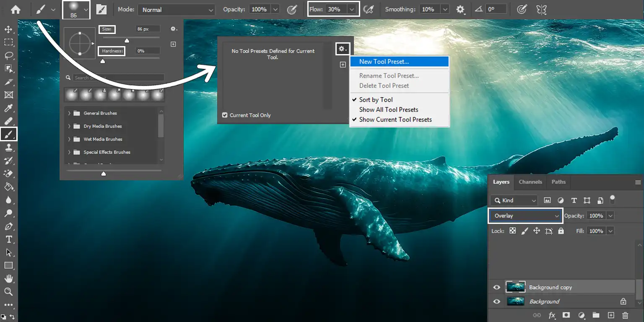Toggle pressure for opacity button
The height and width of the screenshot is (322, 644).
tap(292, 9)
